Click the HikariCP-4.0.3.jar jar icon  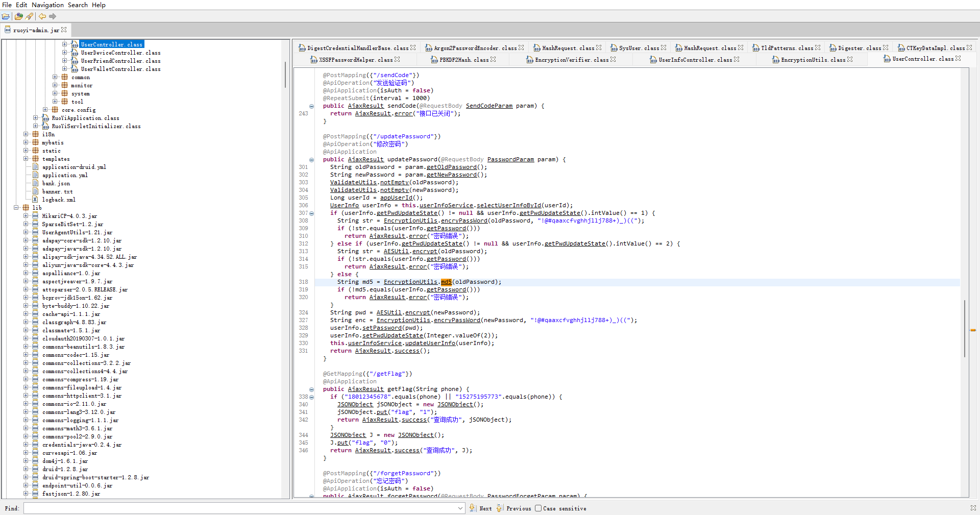point(35,216)
